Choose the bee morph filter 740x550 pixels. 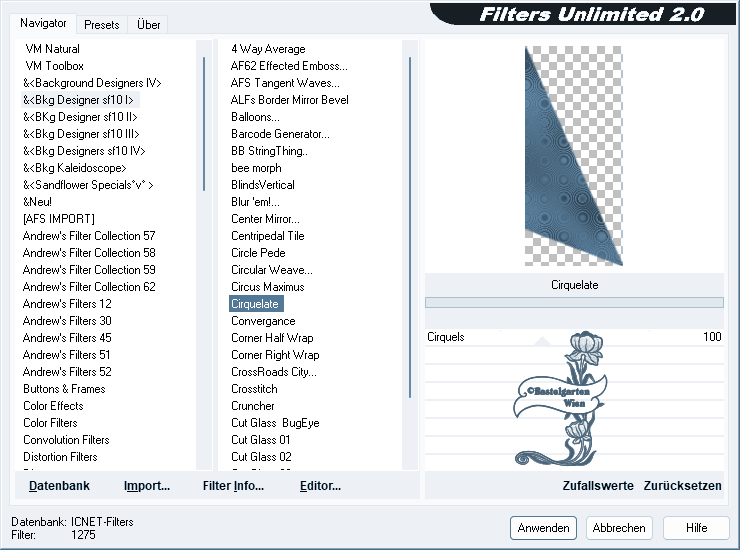256,168
